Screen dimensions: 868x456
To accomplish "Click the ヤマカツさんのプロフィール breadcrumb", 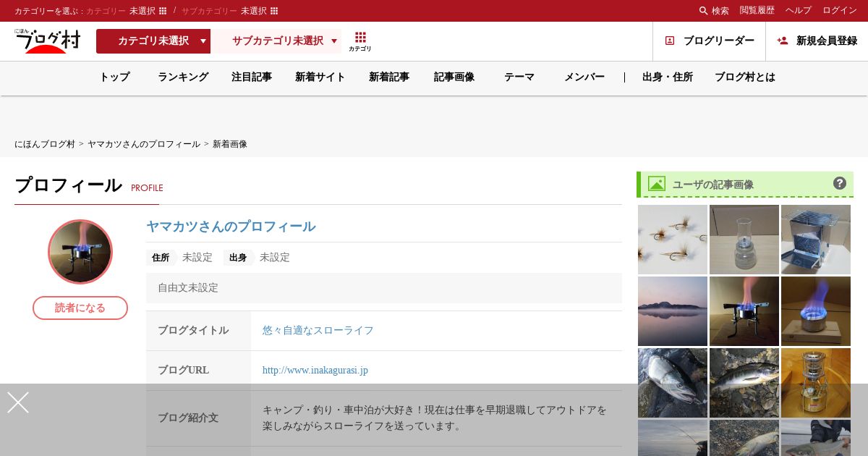I will click(144, 144).
